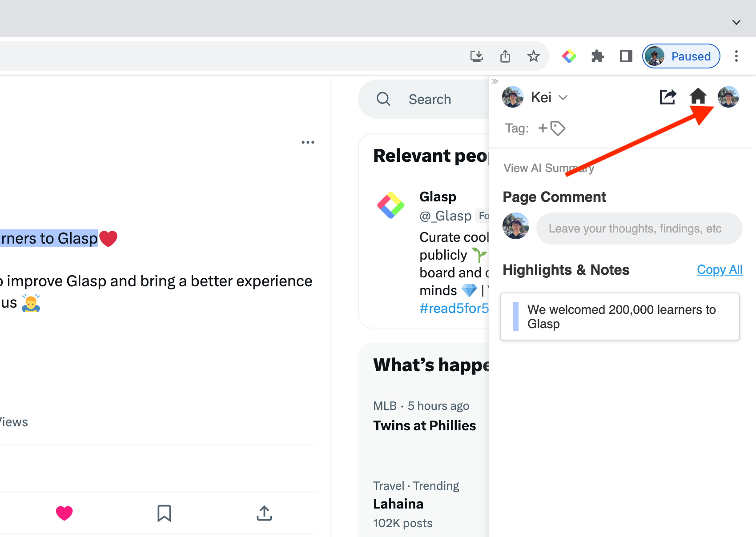Click the page comment input field

click(639, 228)
